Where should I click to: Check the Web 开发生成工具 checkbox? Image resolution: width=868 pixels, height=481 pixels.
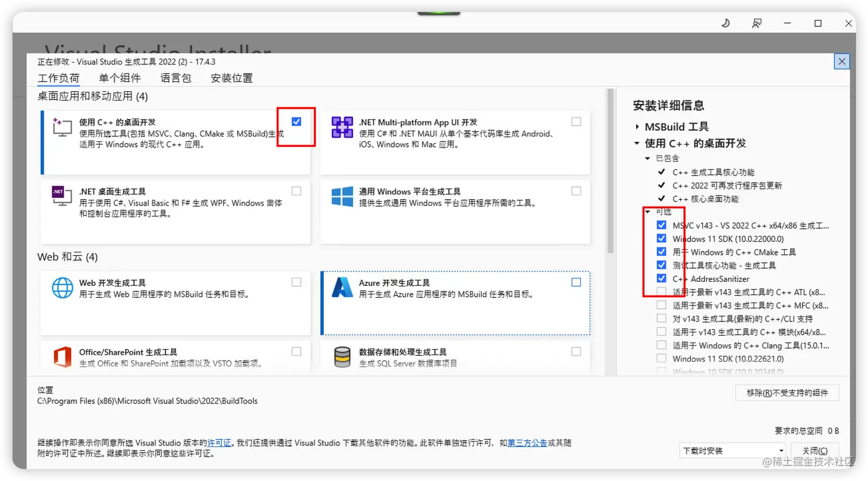(296, 282)
